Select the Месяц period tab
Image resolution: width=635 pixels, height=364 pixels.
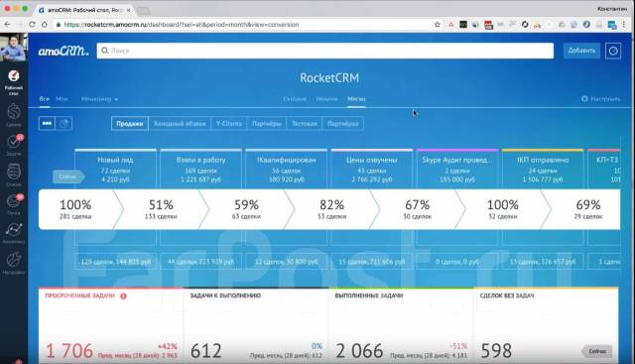pyautogui.click(x=356, y=99)
